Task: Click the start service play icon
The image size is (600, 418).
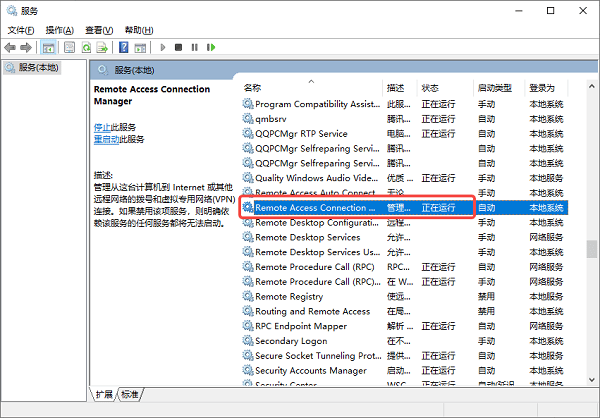Action: pos(163,47)
